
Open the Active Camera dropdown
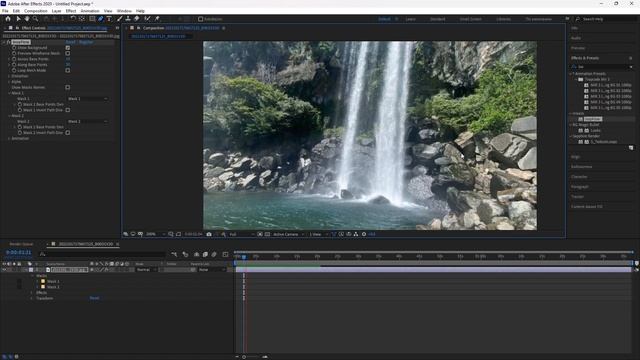[x=289, y=234]
